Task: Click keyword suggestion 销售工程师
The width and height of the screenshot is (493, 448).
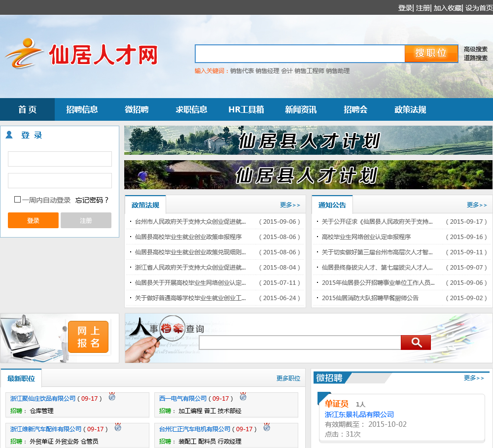Action: [x=310, y=71]
